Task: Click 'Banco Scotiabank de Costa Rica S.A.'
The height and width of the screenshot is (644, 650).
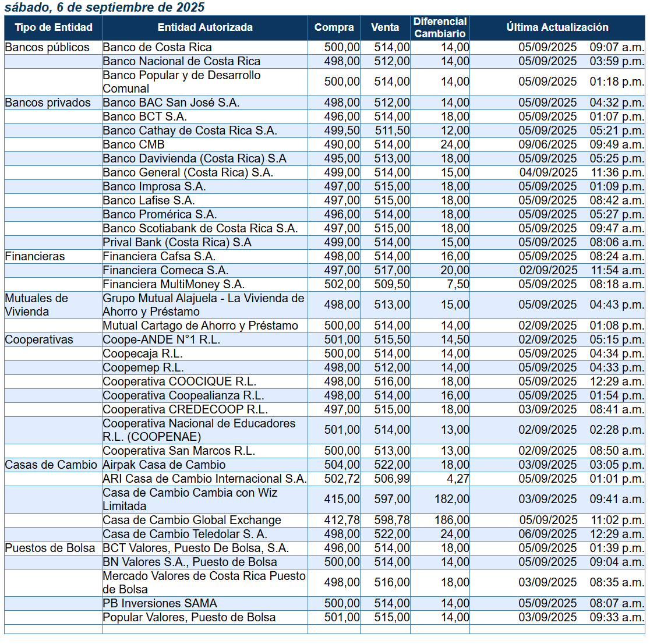Action: [200, 229]
